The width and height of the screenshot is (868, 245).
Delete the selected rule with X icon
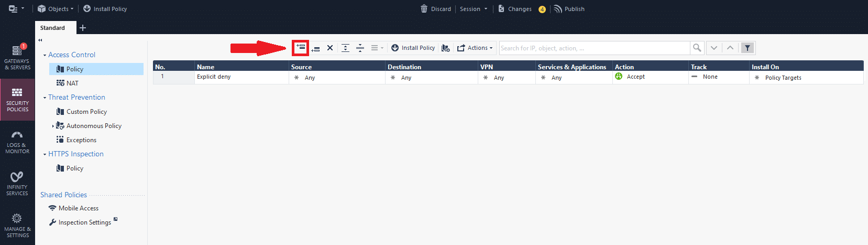[x=330, y=48]
